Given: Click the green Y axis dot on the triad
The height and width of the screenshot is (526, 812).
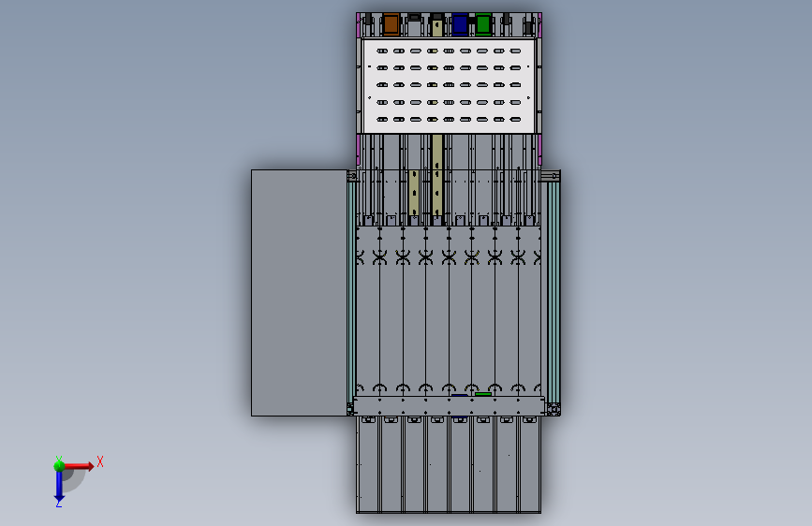Looking at the screenshot, I should [59, 466].
